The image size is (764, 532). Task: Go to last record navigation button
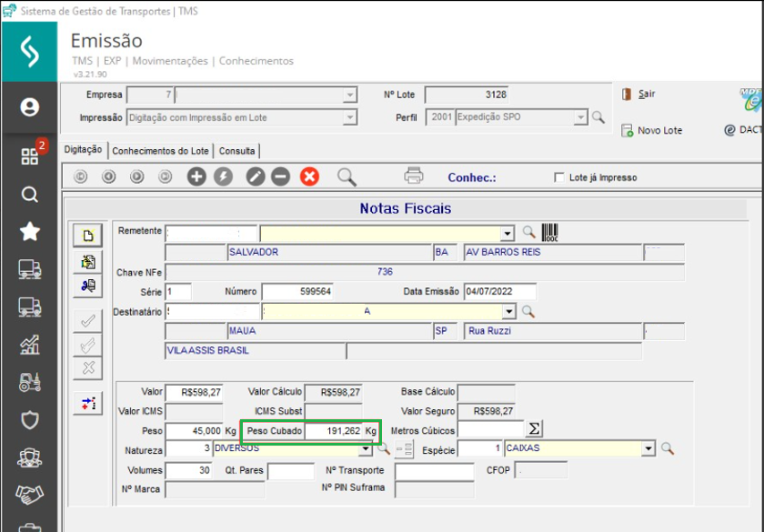pyautogui.click(x=166, y=176)
